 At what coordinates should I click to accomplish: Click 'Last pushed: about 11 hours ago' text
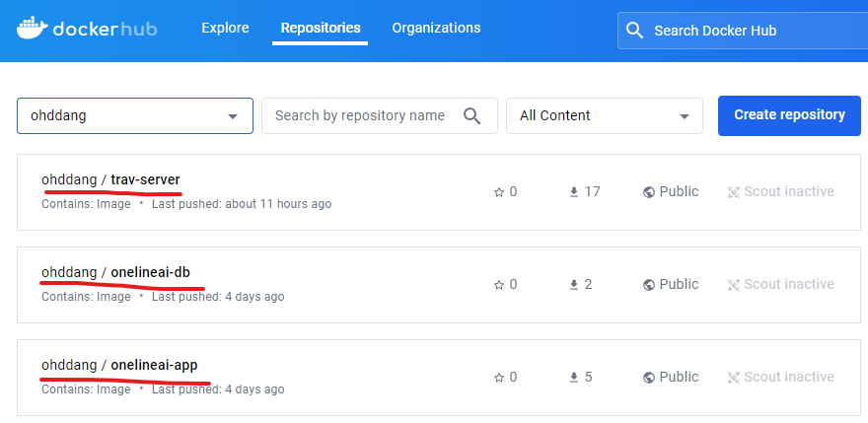coord(242,204)
